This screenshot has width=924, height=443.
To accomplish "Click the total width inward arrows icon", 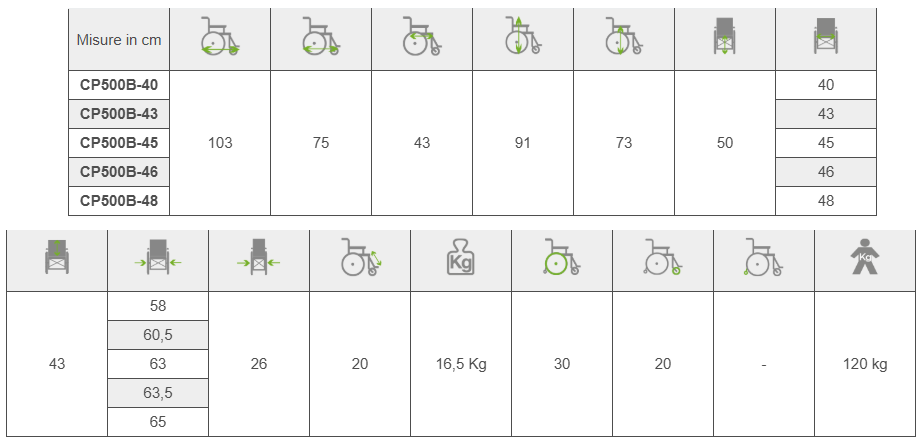I will click(158, 259).
